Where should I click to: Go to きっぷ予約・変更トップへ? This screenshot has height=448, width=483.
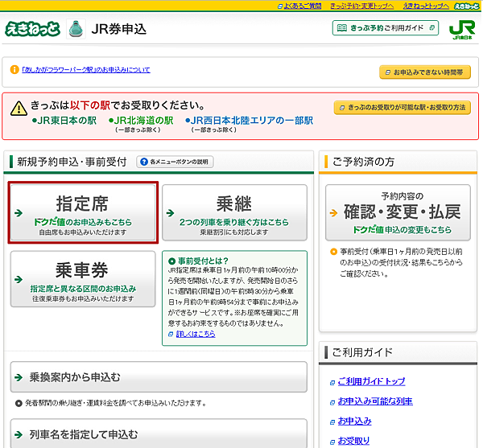pyautogui.click(x=362, y=6)
